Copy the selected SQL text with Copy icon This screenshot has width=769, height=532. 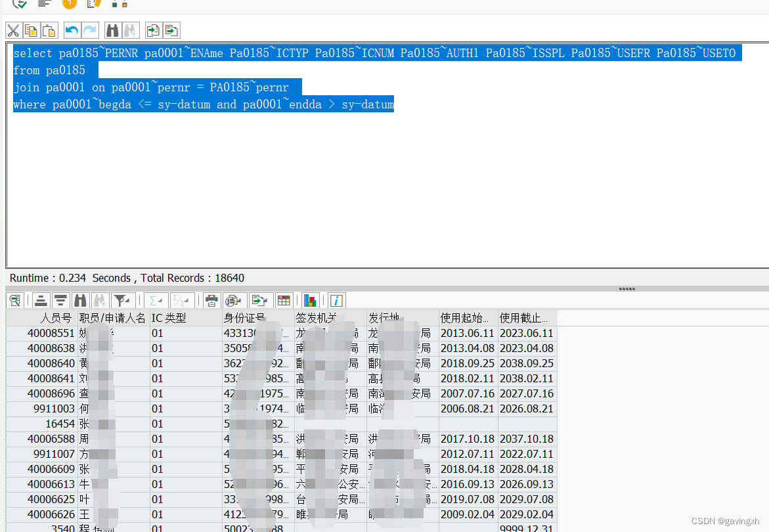[x=30, y=30]
